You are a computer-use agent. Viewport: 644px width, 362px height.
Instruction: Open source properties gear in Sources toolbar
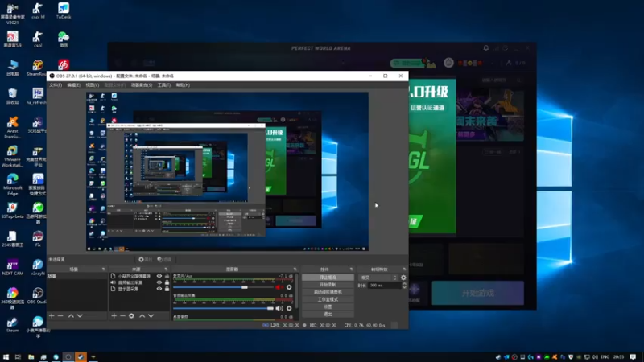(x=131, y=315)
